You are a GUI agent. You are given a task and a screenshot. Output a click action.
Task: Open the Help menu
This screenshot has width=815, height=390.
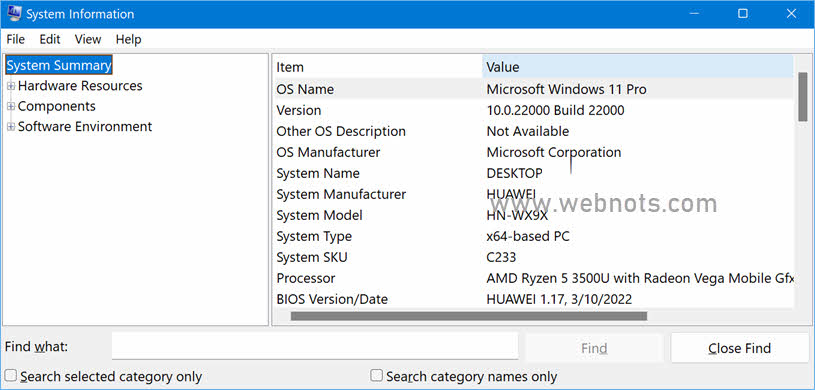tap(128, 39)
